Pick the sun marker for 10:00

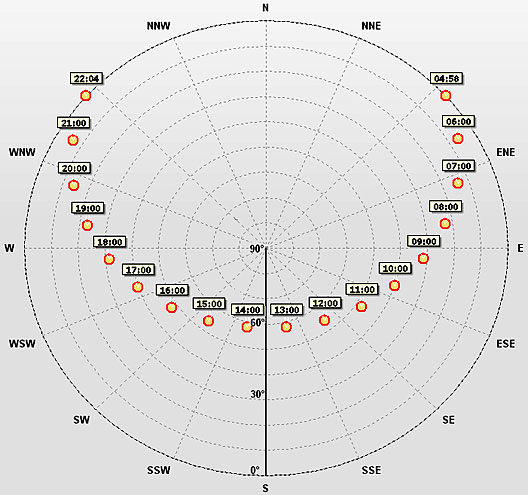[394, 286]
